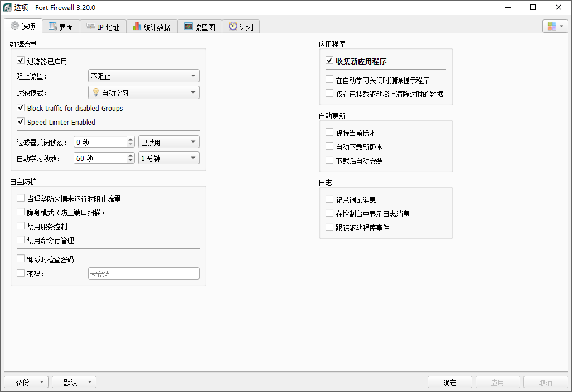
Task: Click the 界面 tab list icon
Action: coord(52,26)
